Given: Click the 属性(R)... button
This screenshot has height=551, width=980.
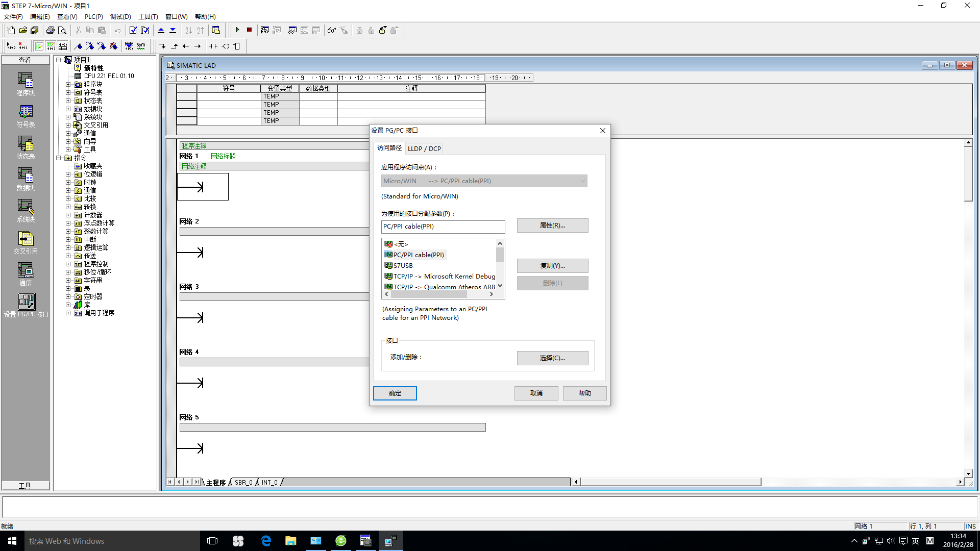Looking at the screenshot, I should (x=552, y=226).
